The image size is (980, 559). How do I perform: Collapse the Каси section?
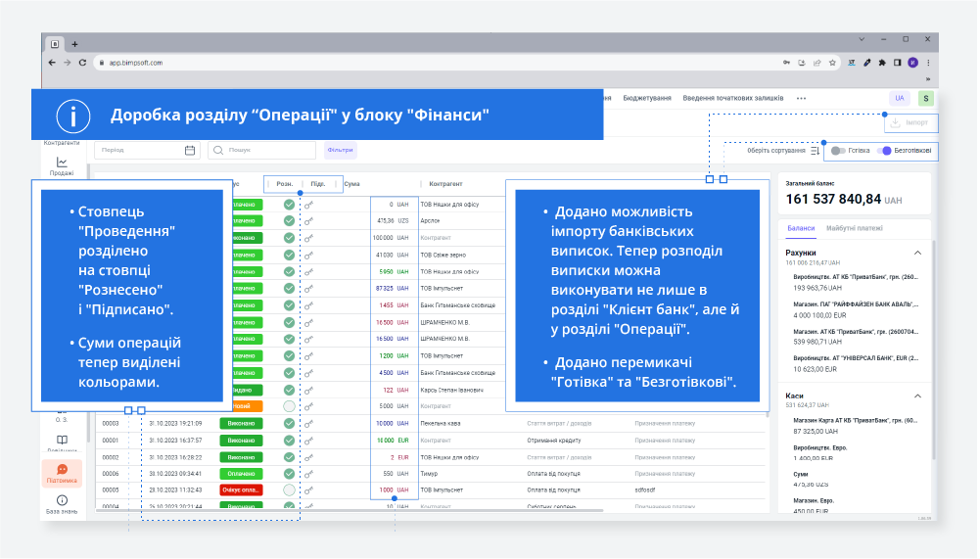click(x=917, y=396)
